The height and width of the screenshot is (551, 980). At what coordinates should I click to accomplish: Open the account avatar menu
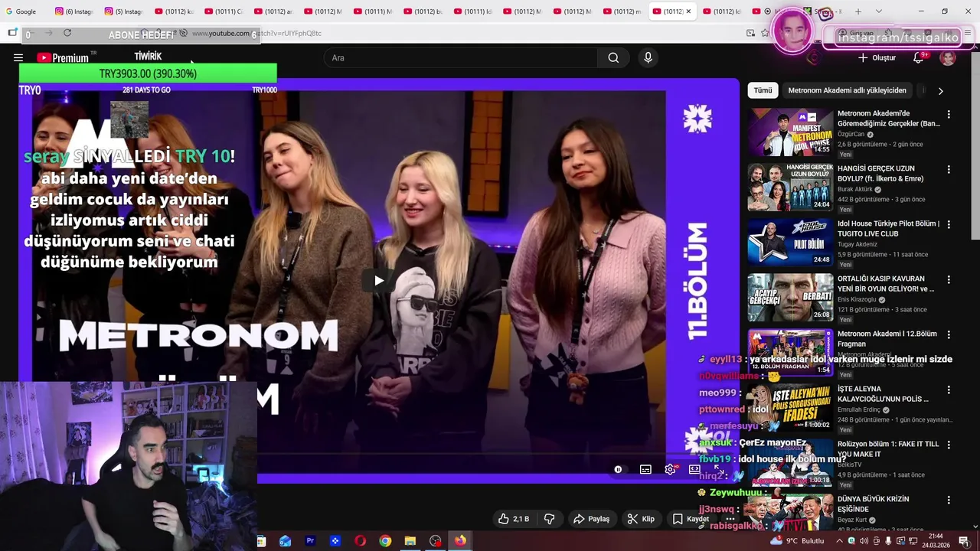point(948,58)
